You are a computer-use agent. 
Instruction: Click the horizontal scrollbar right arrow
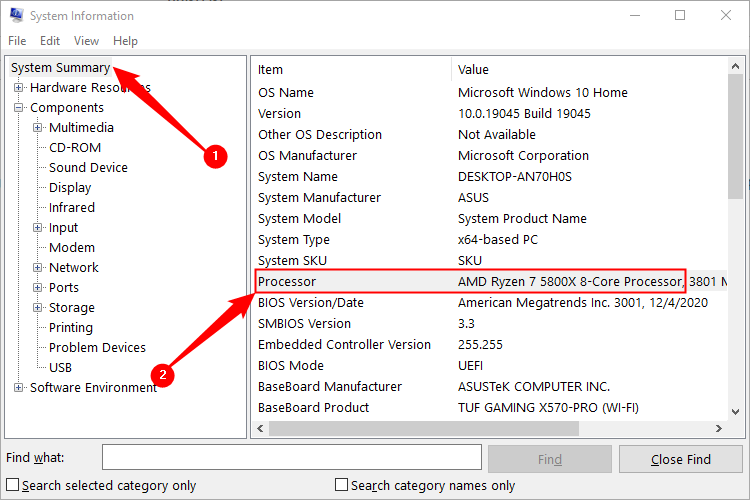pos(719,428)
